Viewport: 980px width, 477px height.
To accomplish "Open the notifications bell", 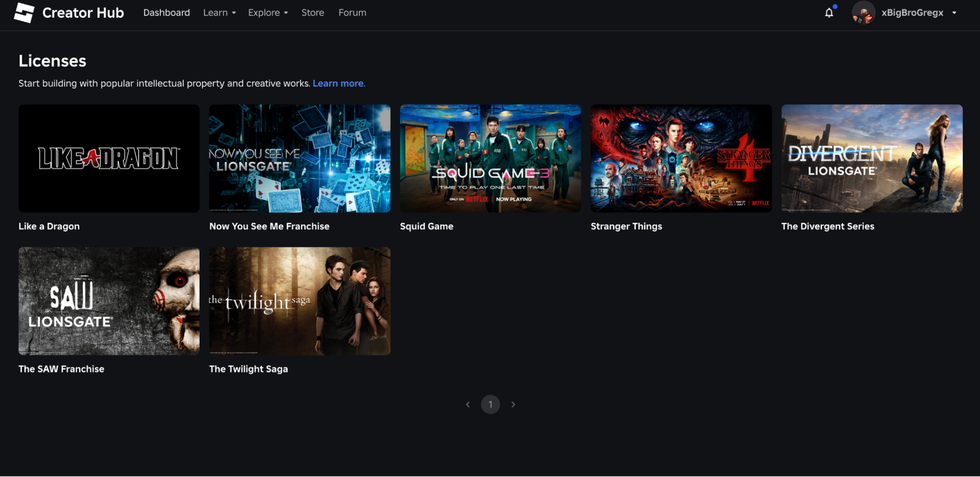I will pyautogui.click(x=829, y=13).
